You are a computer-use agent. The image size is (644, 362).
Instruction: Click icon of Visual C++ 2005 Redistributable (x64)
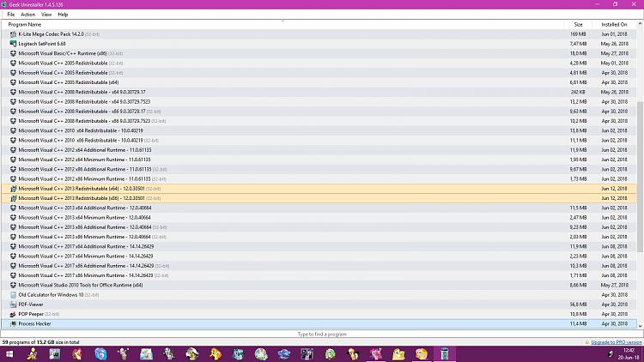(x=13, y=82)
